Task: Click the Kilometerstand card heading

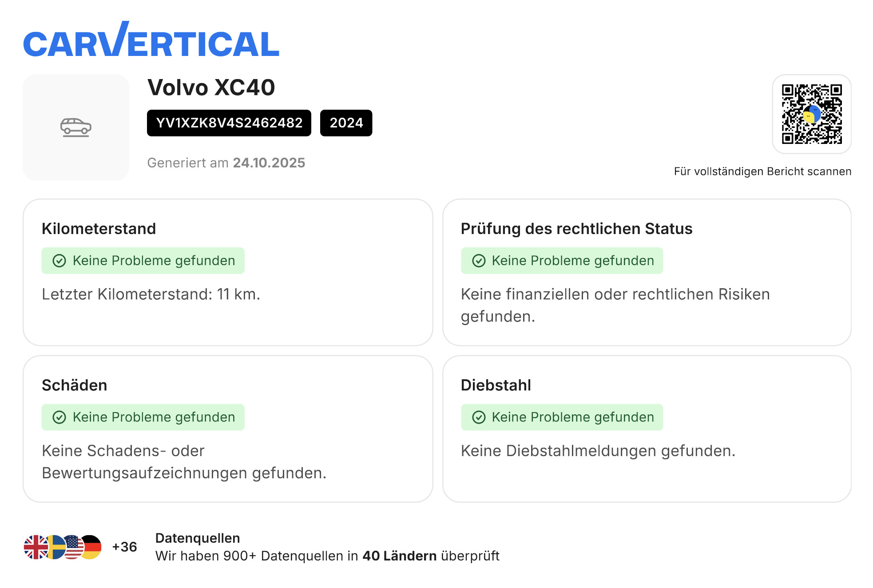Action: click(99, 229)
